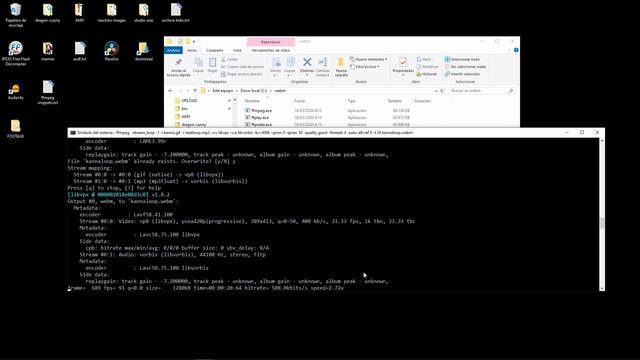Click Cambiar nombre in Explorer ribbon
640x360 pixels.
pyautogui.click(x=322, y=67)
